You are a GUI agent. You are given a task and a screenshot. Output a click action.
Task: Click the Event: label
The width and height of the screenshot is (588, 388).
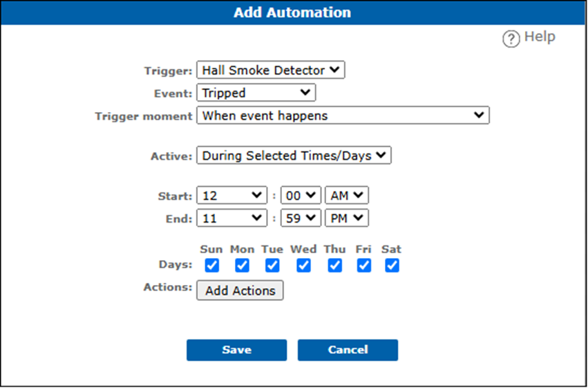point(173,93)
